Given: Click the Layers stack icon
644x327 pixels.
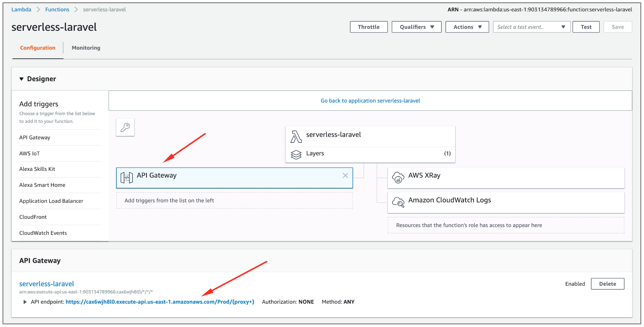Looking at the screenshot, I should click(296, 154).
